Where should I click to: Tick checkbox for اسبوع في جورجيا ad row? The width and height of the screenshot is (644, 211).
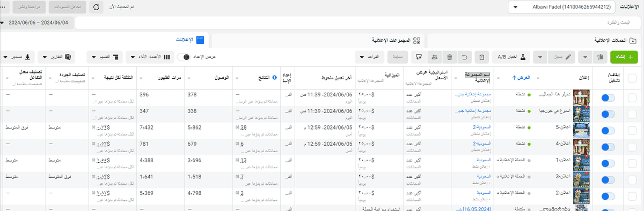632,114
